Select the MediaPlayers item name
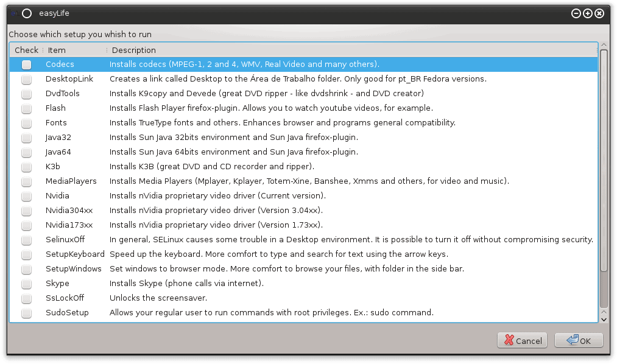This screenshot has width=617, height=364. pyautogui.click(x=71, y=181)
